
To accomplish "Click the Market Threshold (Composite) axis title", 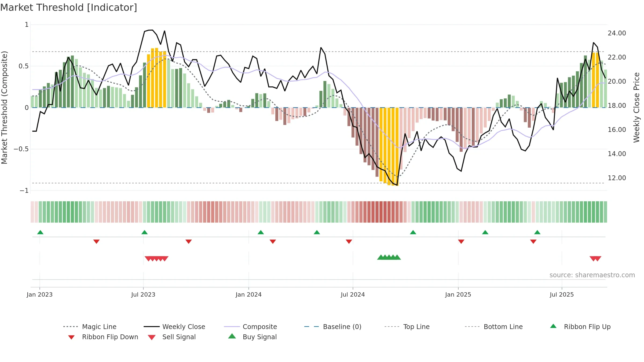I will [4, 107].
